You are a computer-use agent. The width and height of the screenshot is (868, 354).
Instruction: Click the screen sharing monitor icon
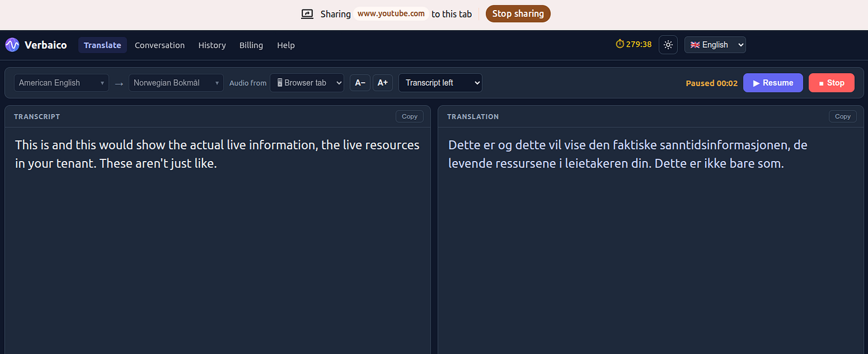coord(307,14)
